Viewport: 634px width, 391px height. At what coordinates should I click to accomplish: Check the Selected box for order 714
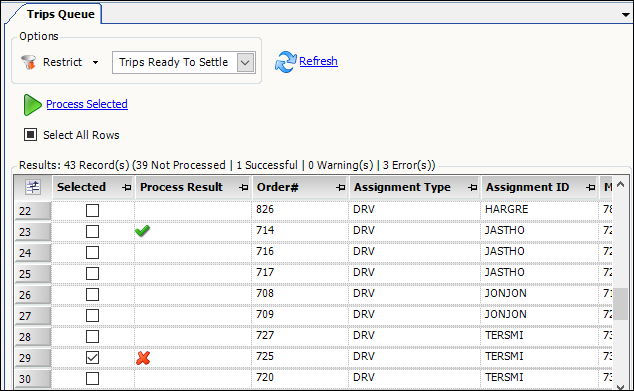pyautogui.click(x=93, y=231)
